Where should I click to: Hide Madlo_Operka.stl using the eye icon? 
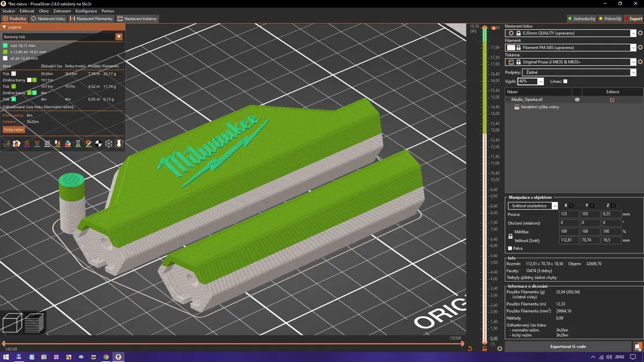577,99
